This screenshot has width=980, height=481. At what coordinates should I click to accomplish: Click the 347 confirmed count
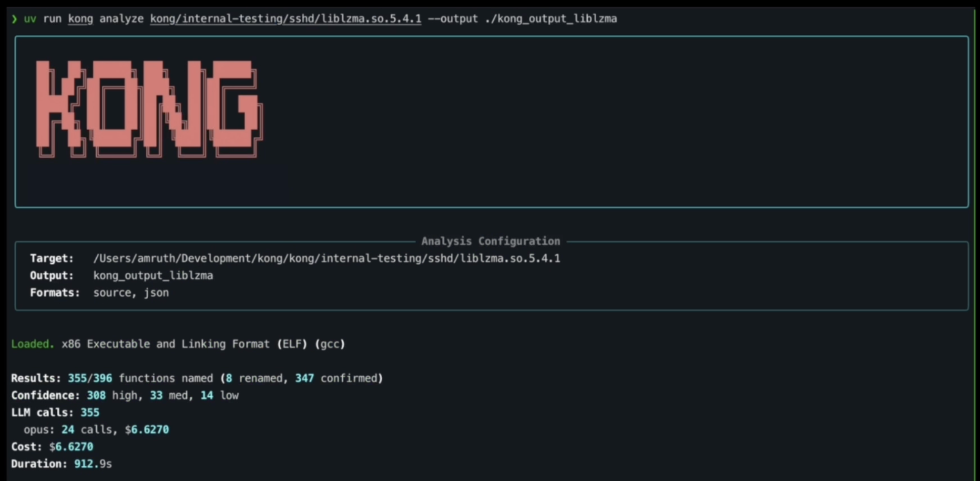click(305, 378)
